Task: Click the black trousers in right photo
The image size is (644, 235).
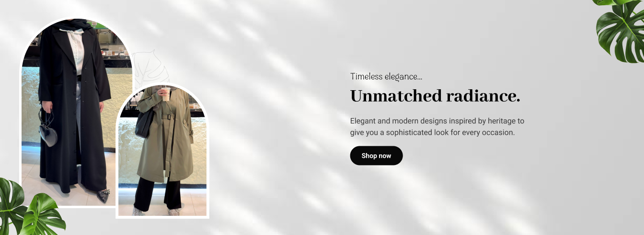Action: (x=157, y=194)
